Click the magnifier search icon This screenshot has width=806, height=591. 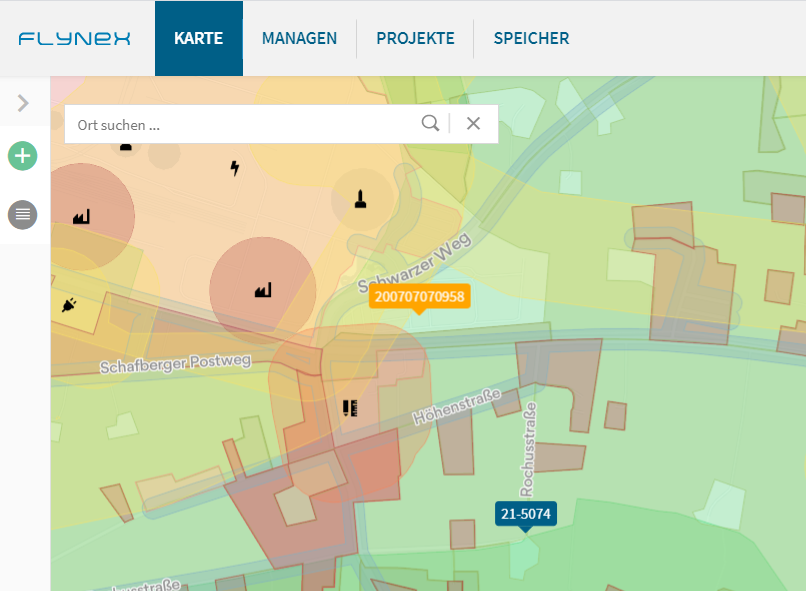(x=430, y=123)
